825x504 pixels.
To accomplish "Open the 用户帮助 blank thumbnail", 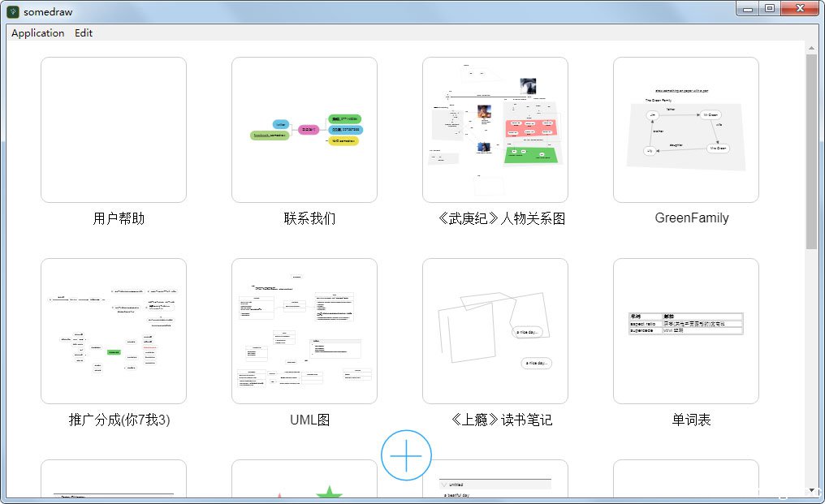I will click(x=114, y=130).
